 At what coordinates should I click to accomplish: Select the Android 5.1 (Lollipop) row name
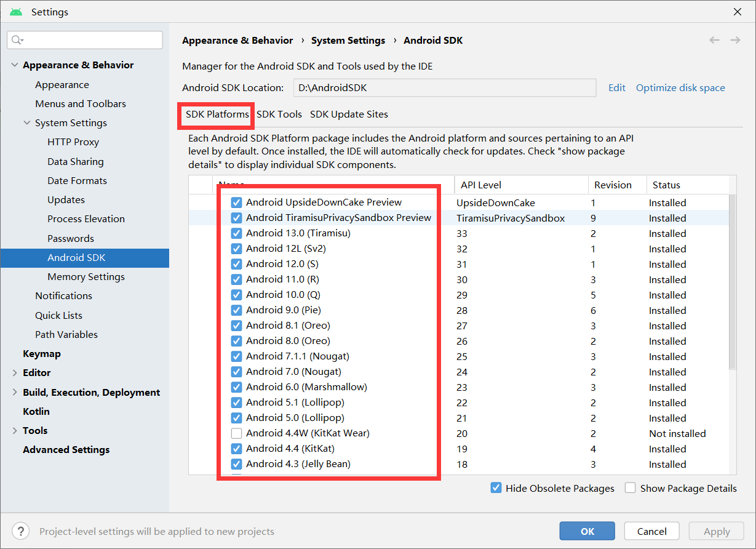click(x=295, y=403)
